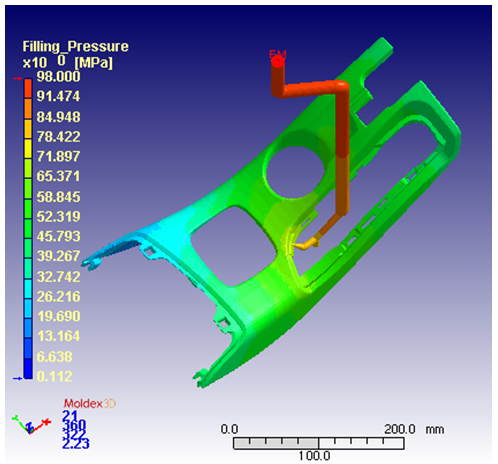The image size is (498, 464).
Task: Select the 58.845 legend value
Action: [58, 197]
